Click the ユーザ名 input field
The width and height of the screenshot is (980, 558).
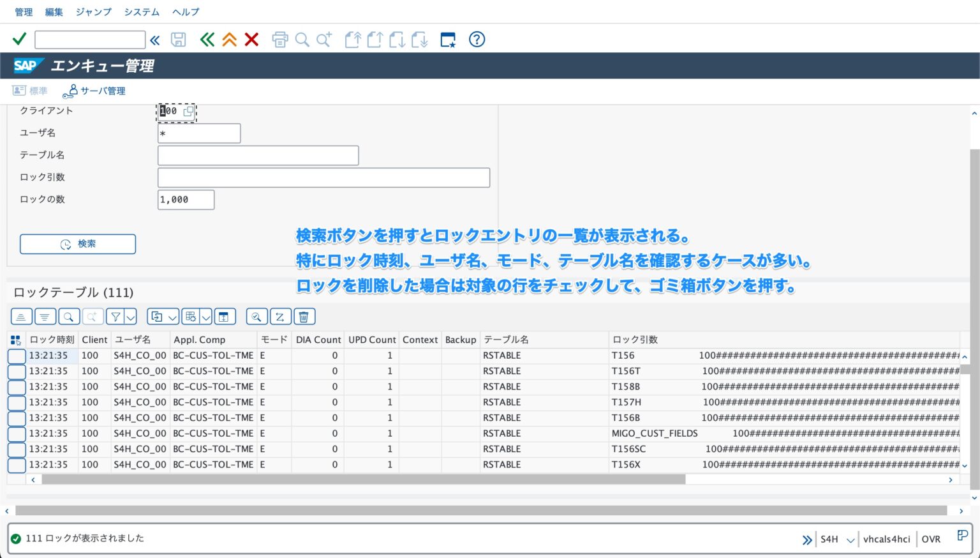tap(198, 133)
